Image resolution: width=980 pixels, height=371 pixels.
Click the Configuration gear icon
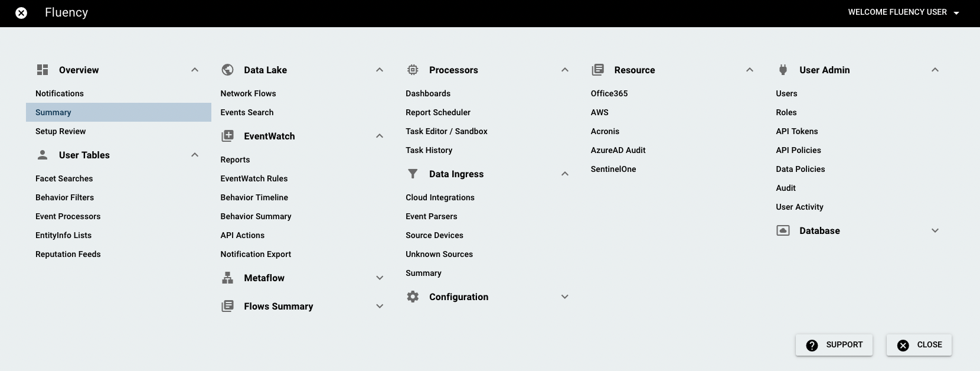[x=413, y=297]
